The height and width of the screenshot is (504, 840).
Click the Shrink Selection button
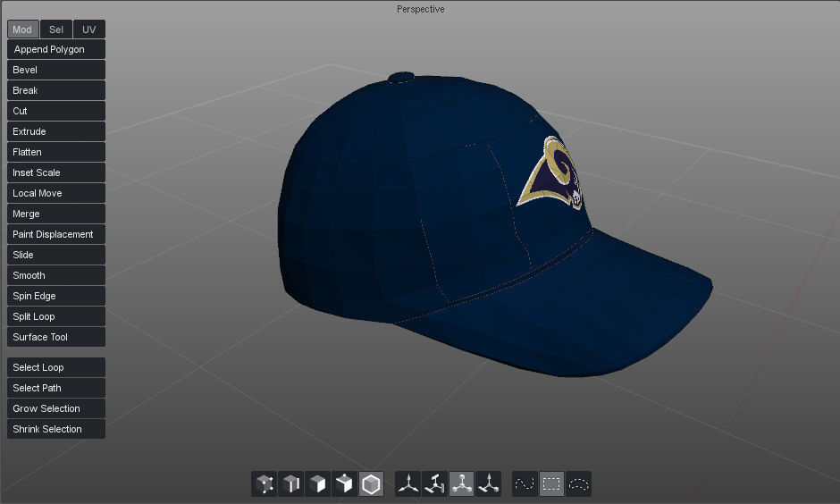[56, 429]
